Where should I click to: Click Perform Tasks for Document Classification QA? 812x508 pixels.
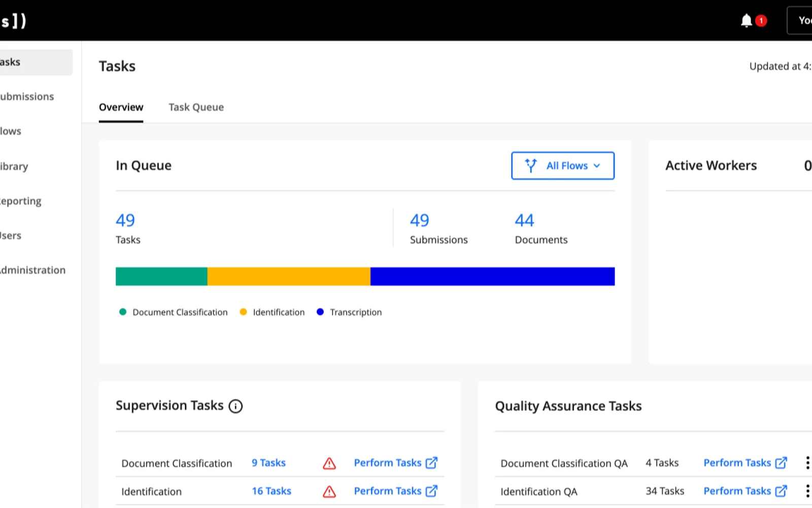[745, 463]
